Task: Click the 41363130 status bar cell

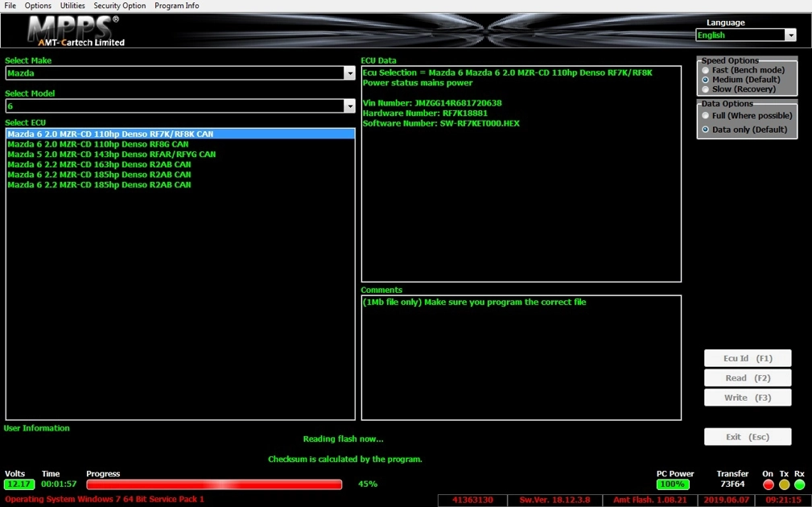Action: click(472, 501)
